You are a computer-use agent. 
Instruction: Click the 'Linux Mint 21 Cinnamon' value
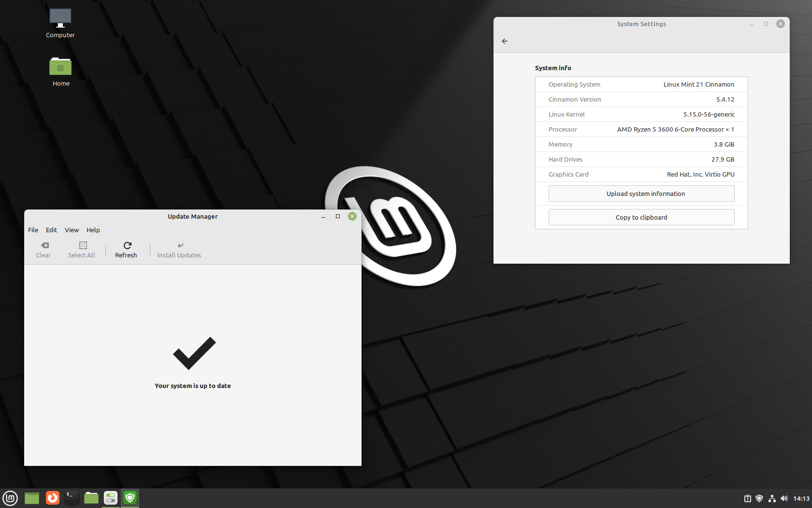[x=699, y=84]
